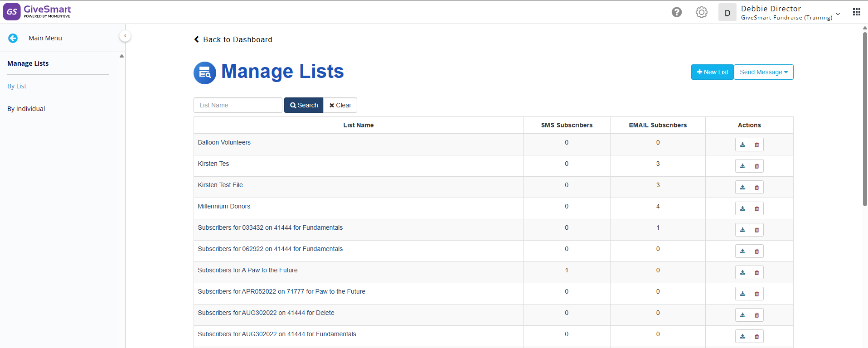This screenshot has height=348, width=868.
Task: Open the Kirsten Tes list
Action: [213, 164]
